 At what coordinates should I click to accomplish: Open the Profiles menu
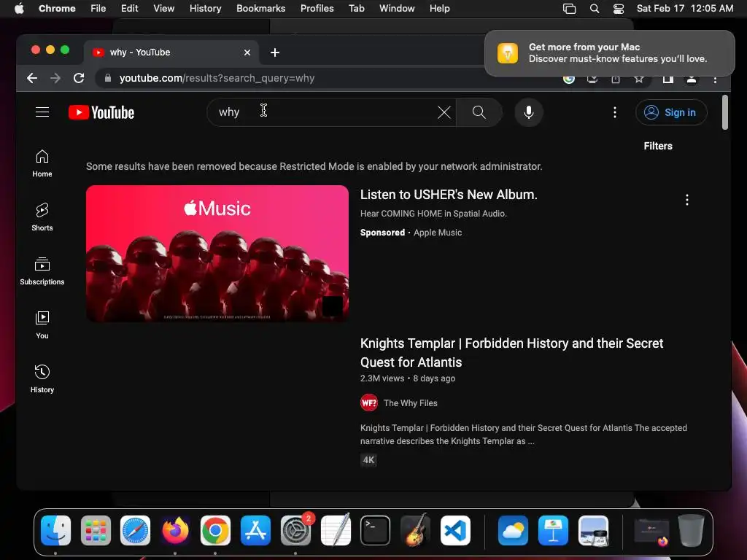tap(317, 9)
